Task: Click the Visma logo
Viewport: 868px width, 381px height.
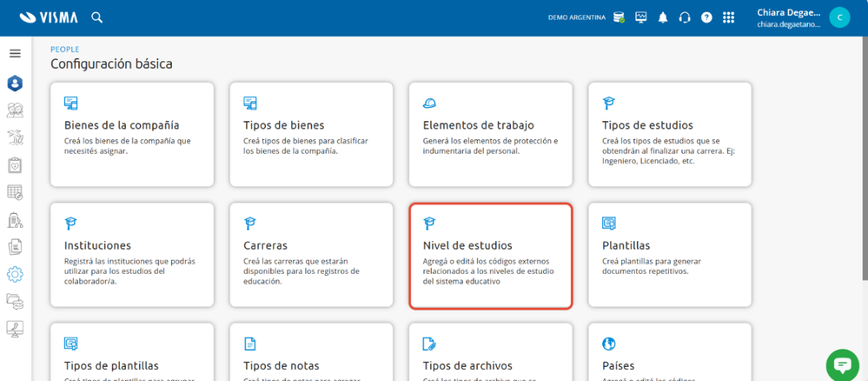Action: 49,17
